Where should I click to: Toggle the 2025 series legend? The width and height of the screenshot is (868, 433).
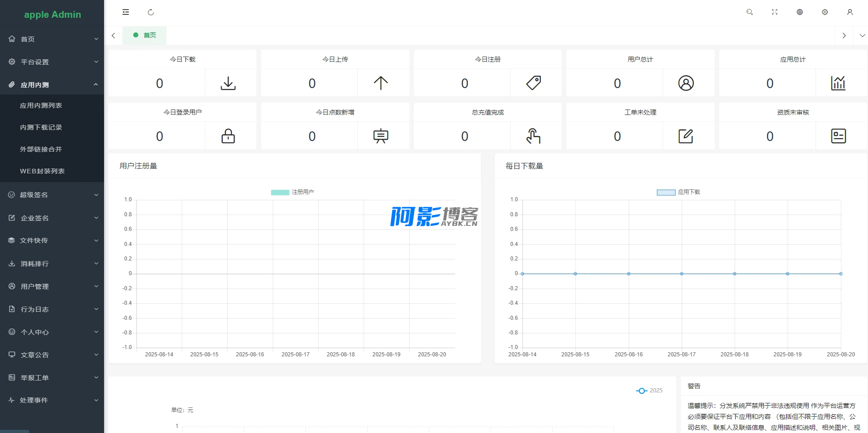pyautogui.click(x=649, y=391)
